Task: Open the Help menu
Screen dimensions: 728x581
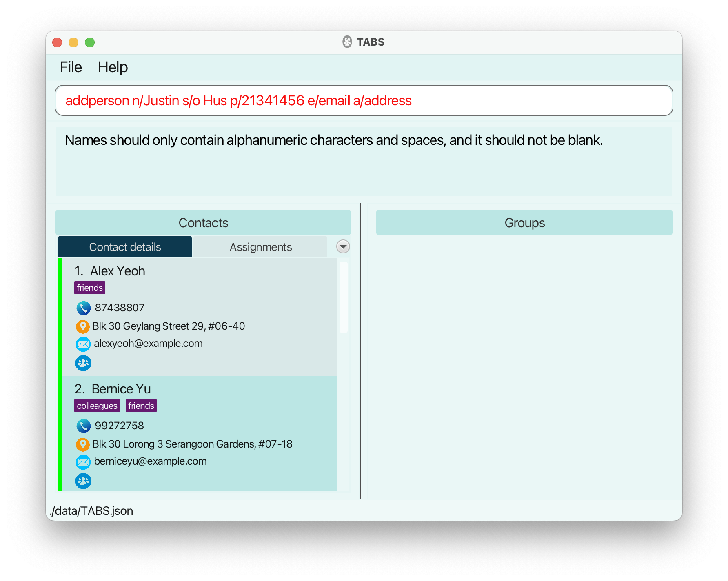Action: pos(113,67)
